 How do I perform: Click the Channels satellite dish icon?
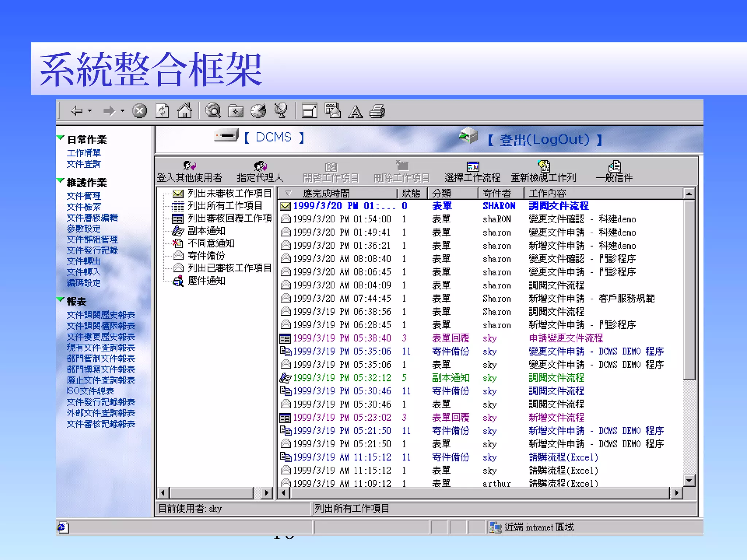[281, 111]
